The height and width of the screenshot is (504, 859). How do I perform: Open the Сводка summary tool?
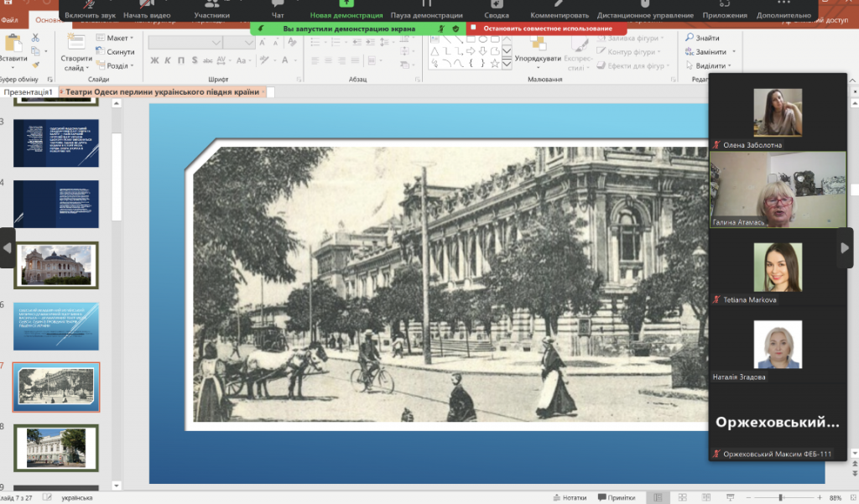(497, 10)
